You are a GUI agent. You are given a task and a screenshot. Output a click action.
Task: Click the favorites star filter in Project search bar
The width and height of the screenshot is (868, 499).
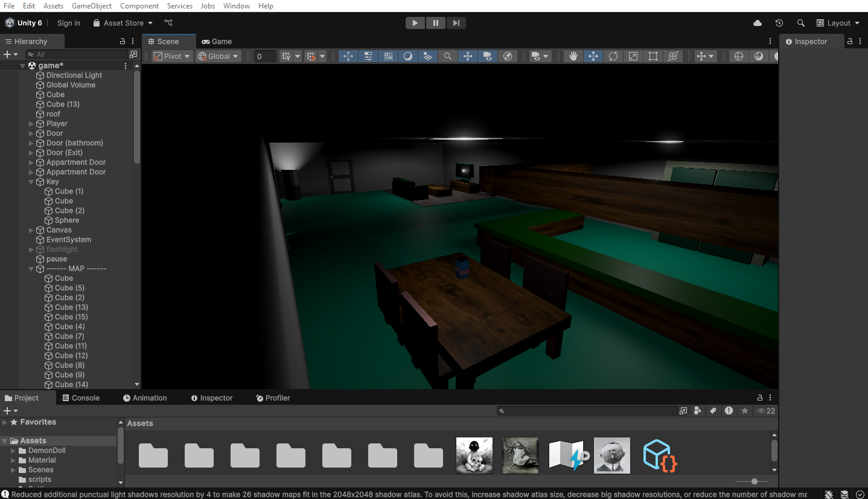[744, 411]
